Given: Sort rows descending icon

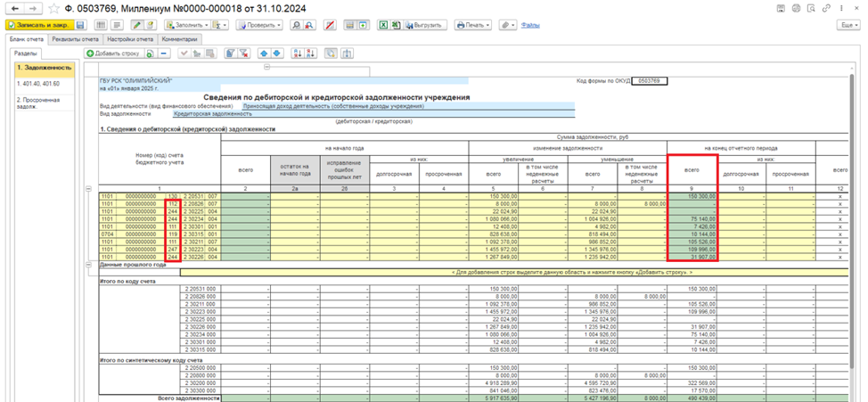Looking at the screenshot, I should (x=310, y=53).
